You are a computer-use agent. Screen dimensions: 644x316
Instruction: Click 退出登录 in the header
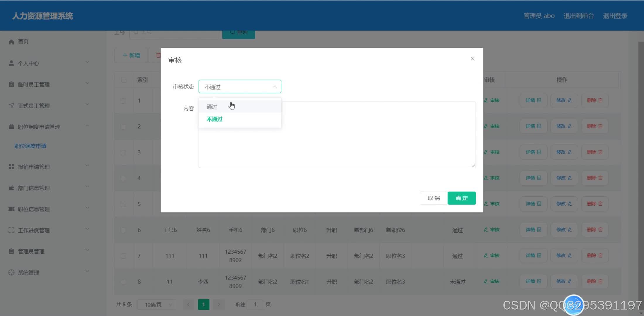point(615,16)
